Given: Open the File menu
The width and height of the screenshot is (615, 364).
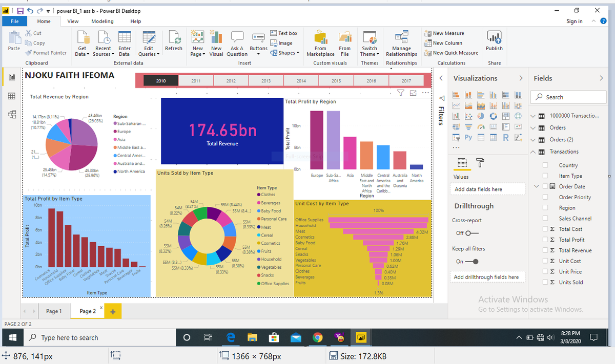Looking at the screenshot, I should click(x=15, y=21).
